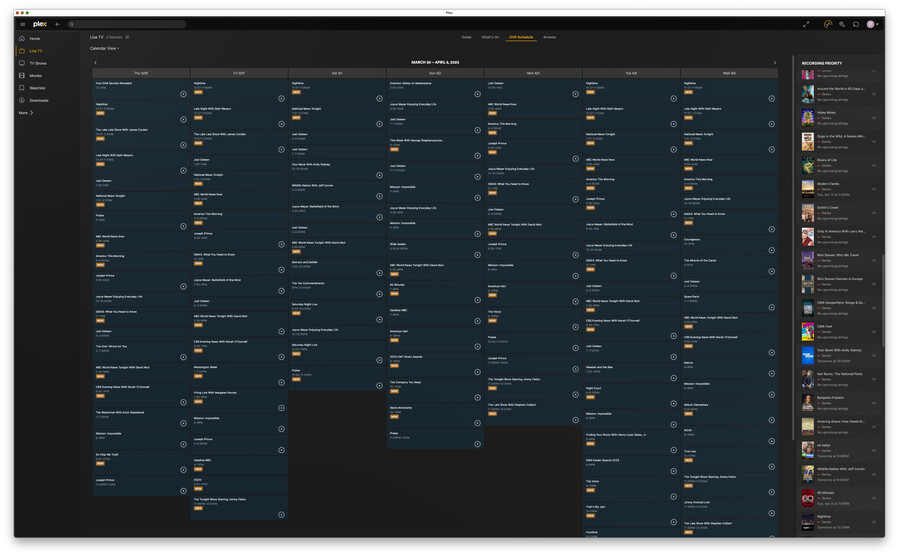Viewport: 899px width, 556px height.
Task: Click the Sat 4/1 column header
Action: (x=337, y=73)
